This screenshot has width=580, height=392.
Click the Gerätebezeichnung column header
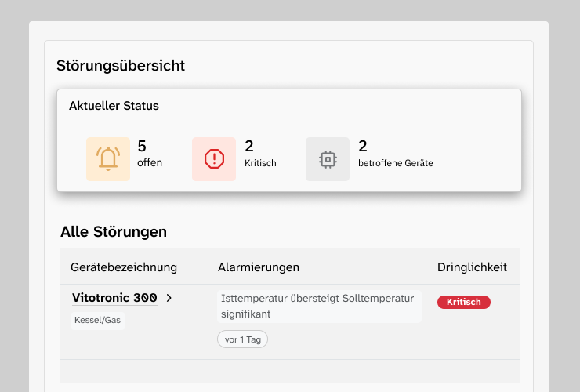click(124, 267)
